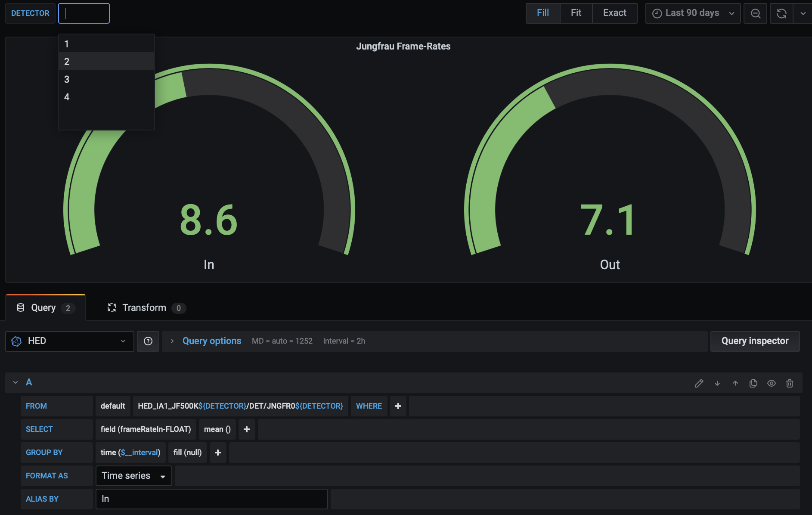
Task: Choose detector option 2
Action: (106, 62)
